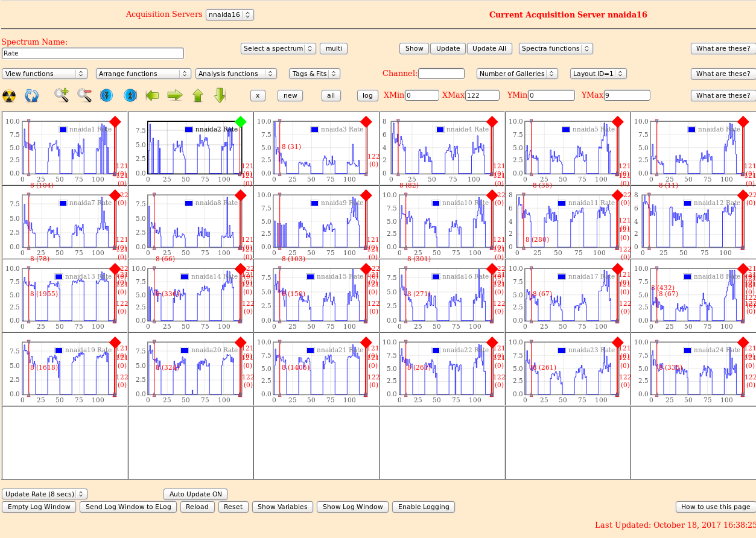This screenshot has height=538, width=756.
Task: Click the green down arrow icon
Action: point(220,95)
